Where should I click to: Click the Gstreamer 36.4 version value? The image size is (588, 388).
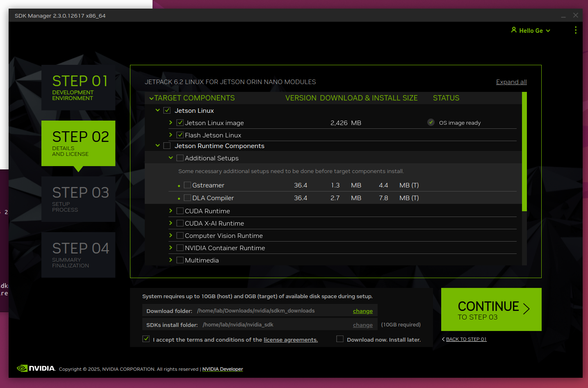[301, 185]
